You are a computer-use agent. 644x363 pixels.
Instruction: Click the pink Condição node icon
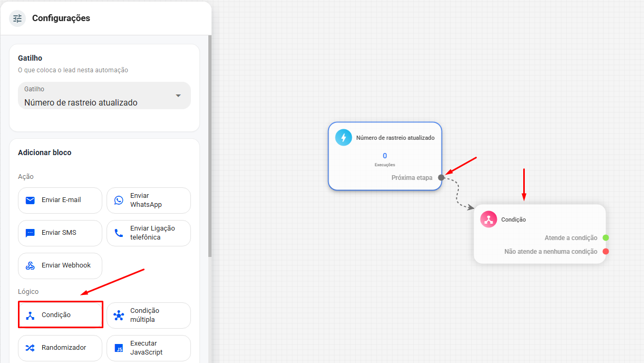(x=489, y=219)
